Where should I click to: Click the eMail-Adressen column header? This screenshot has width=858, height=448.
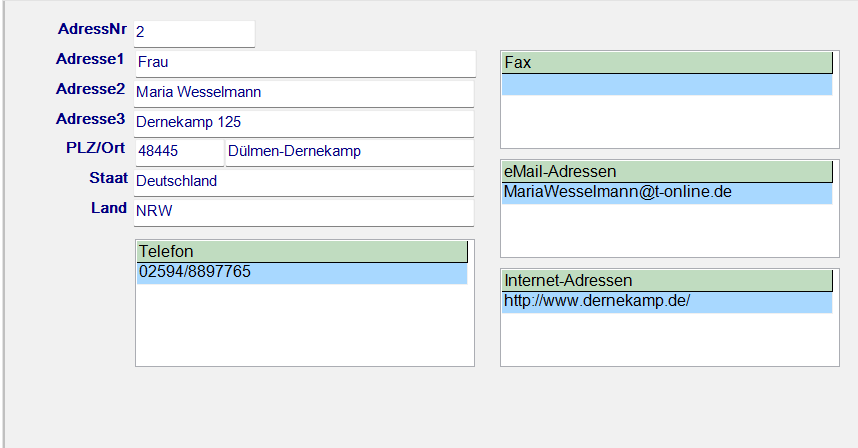[x=667, y=172]
